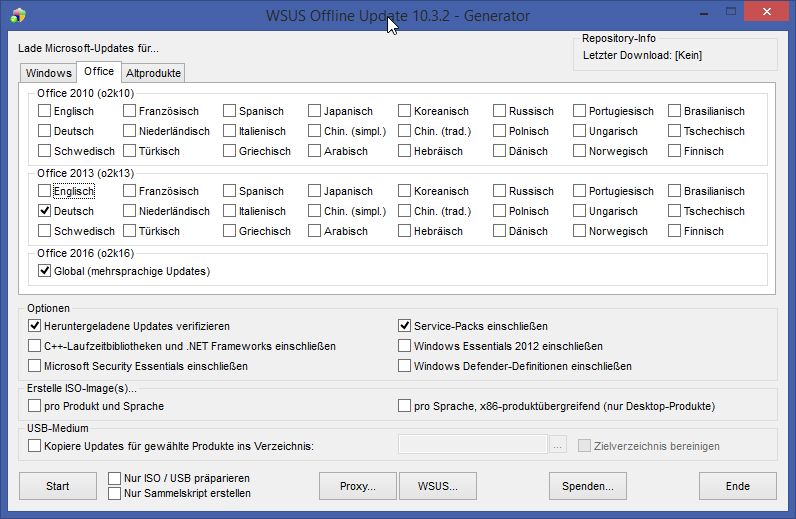
Task: Open the directory browse ... button
Action: [x=558, y=445]
